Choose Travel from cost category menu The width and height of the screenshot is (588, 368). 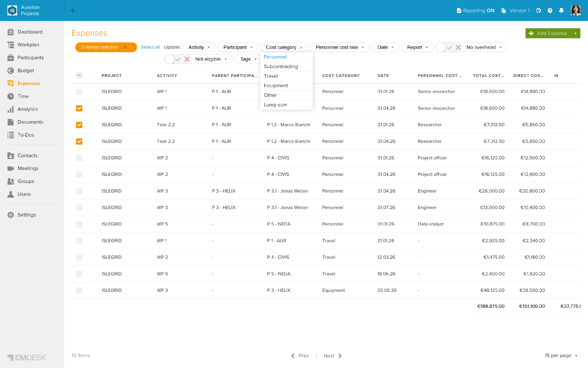coord(286,76)
